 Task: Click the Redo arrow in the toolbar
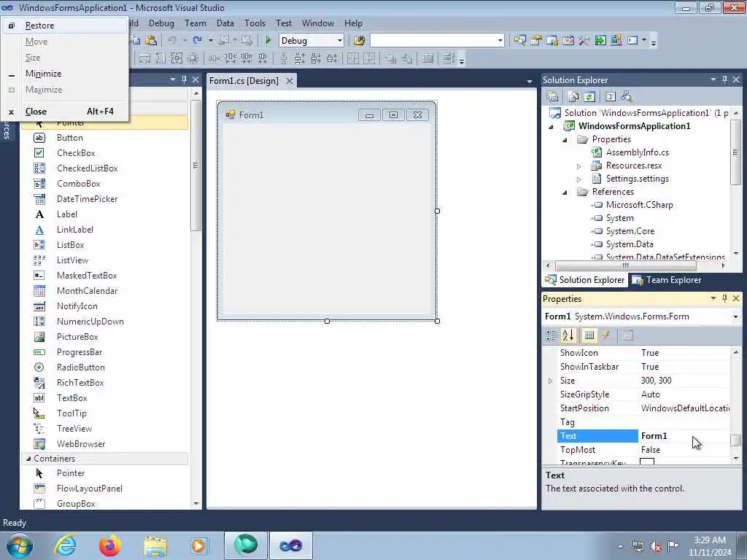coord(197,41)
